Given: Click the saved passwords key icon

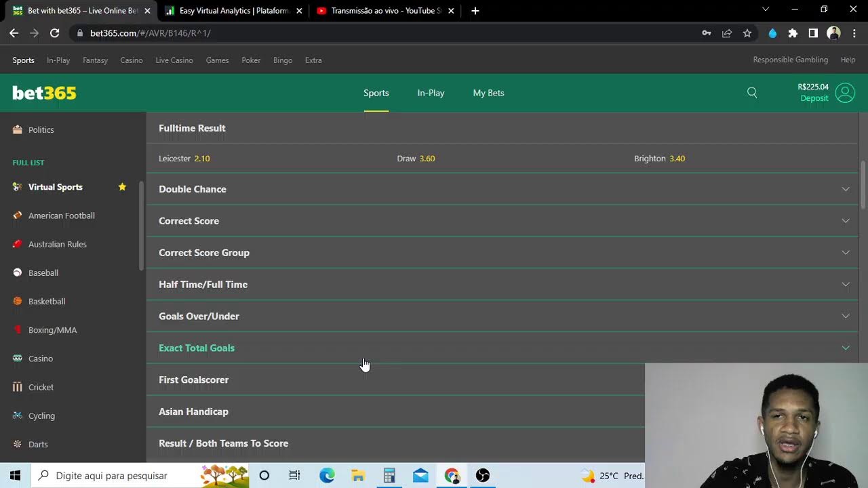Looking at the screenshot, I should (707, 33).
